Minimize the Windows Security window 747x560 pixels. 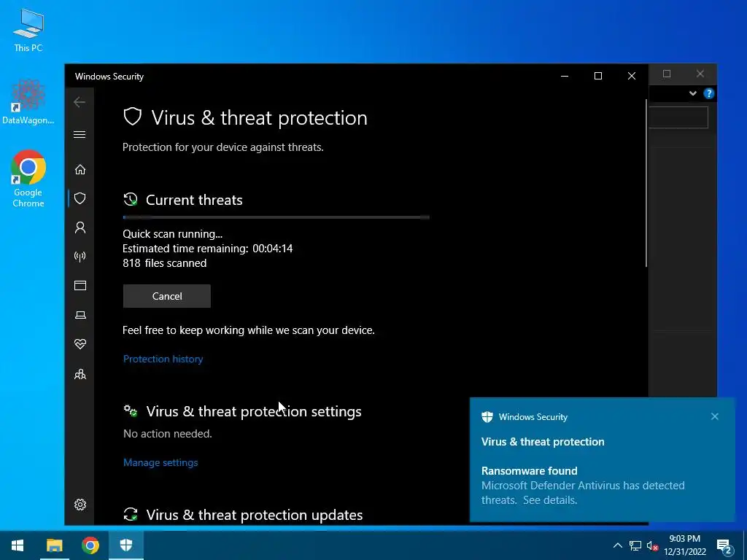point(565,76)
